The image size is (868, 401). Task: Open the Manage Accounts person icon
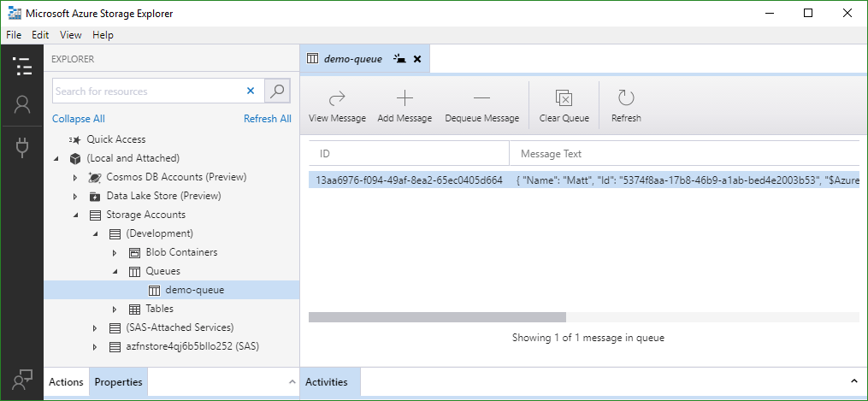(22, 104)
